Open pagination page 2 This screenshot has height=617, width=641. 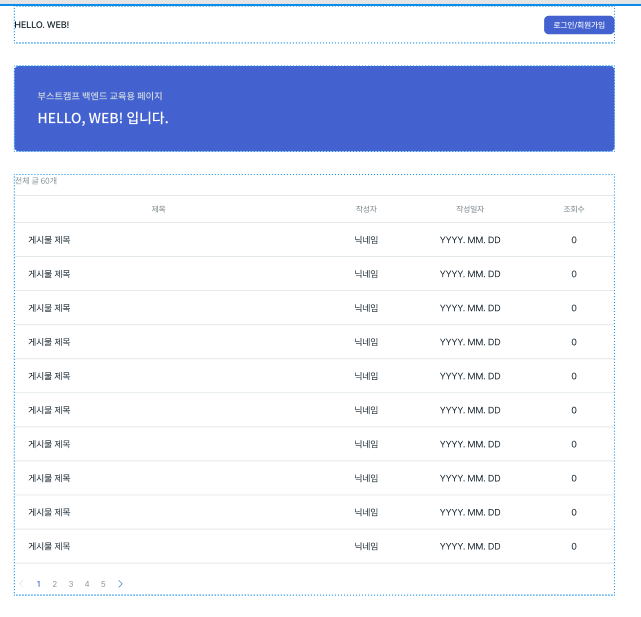pyautogui.click(x=54, y=584)
